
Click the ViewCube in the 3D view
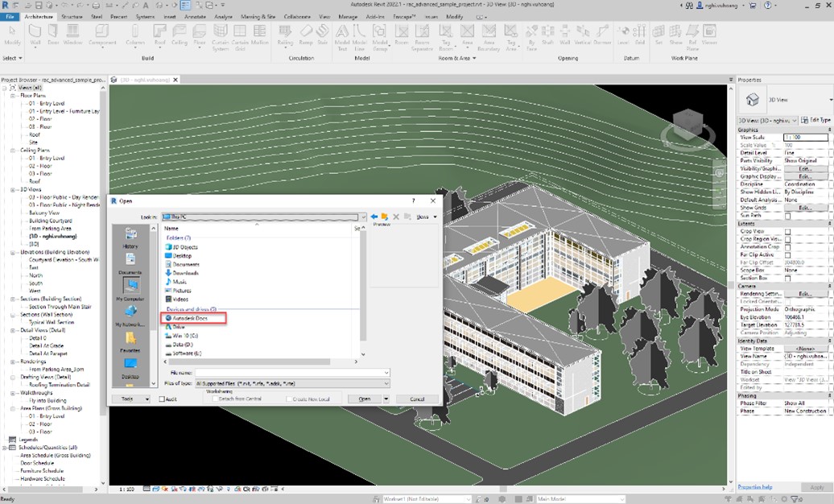tap(687, 126)
